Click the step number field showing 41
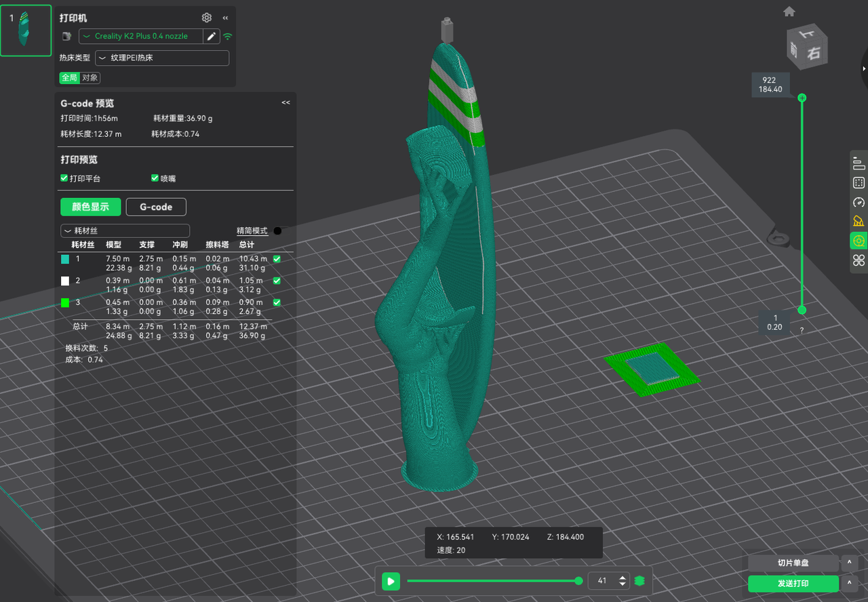Screen dimensions: 868x602 [x=603, y=581]
